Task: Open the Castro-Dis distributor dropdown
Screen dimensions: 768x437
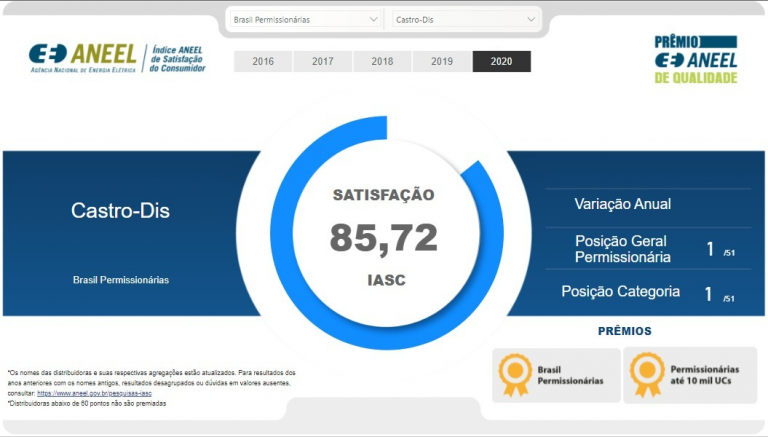Action: click(465, 20)
